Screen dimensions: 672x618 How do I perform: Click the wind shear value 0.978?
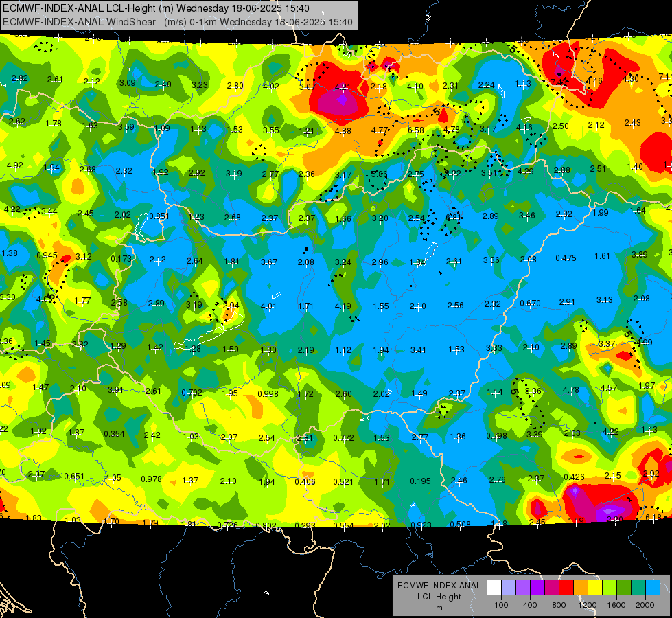tap(151, 479)
